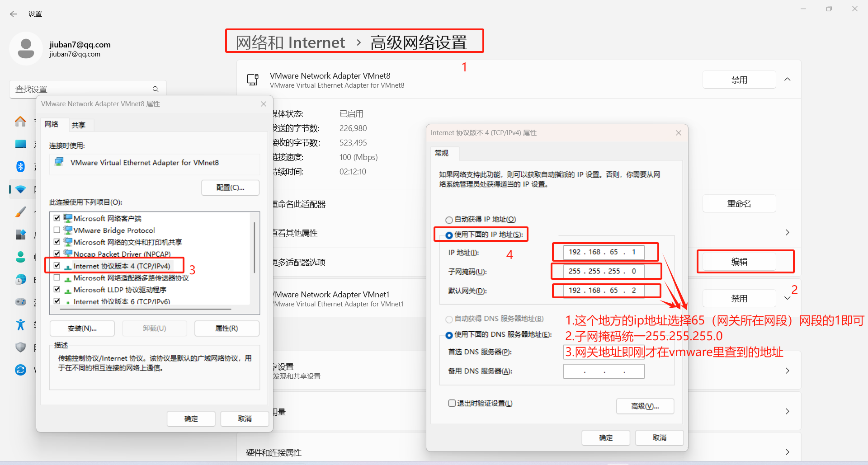868x465 pixels.
Task: Expand the VMware Network Adapter VMnet1 section
Action: coord(788,298)
